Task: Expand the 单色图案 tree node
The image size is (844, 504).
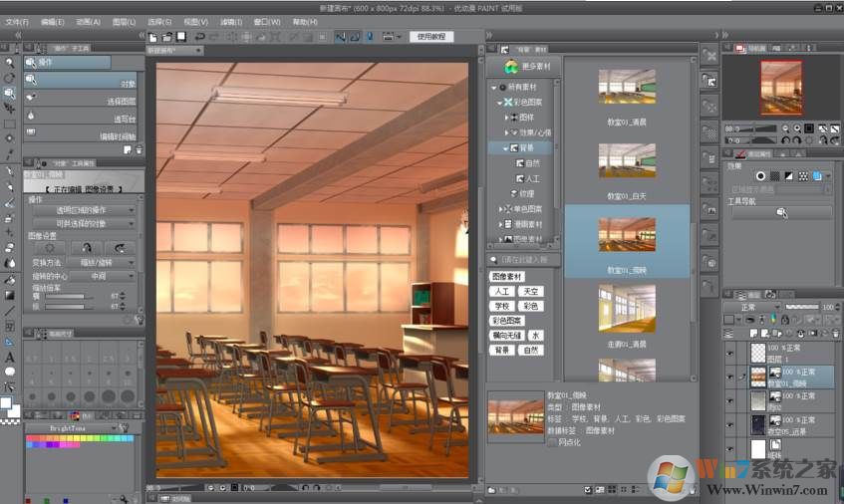Action: click(x=500, y=209)
